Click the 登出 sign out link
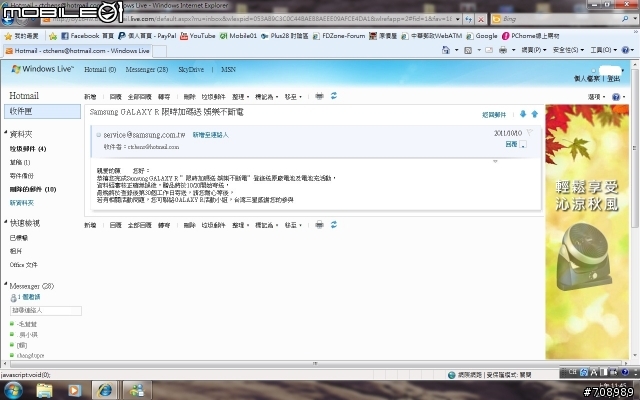Viewport: 640px width, 400px height. pos(613,79)
